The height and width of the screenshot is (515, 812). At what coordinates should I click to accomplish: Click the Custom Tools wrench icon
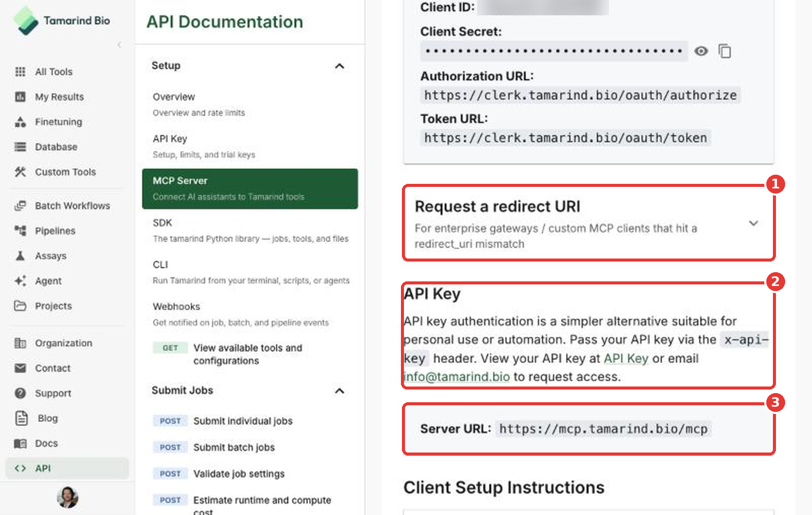coord(20,172)
